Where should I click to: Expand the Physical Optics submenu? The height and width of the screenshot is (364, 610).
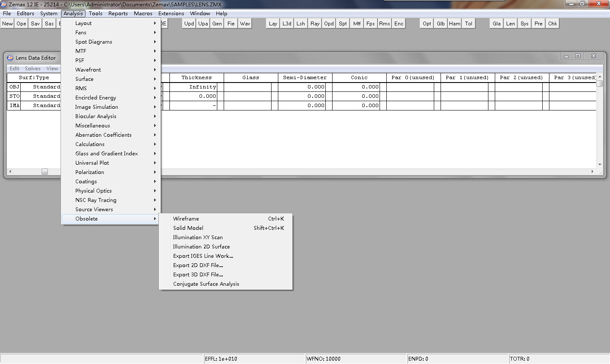[x=110, y=191]
